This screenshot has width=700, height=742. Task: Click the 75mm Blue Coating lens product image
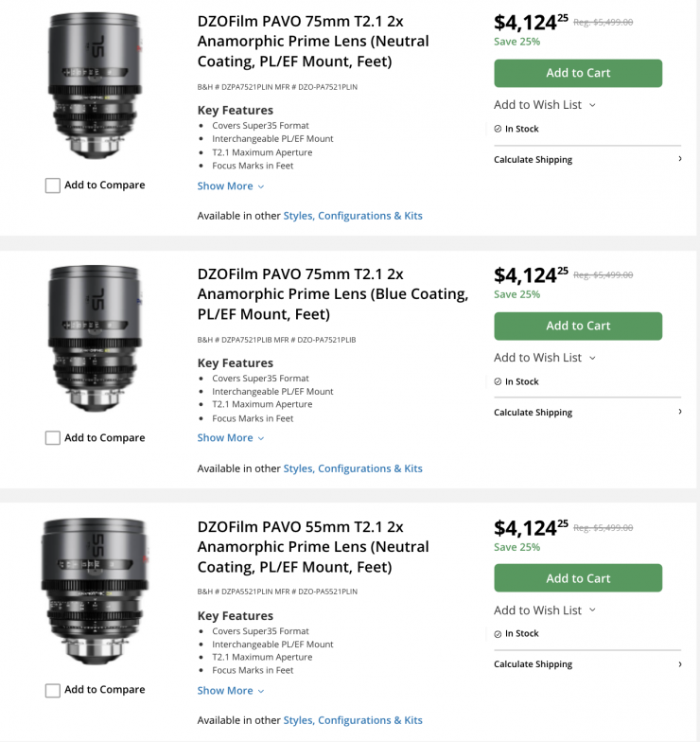(x=93, y=338)
